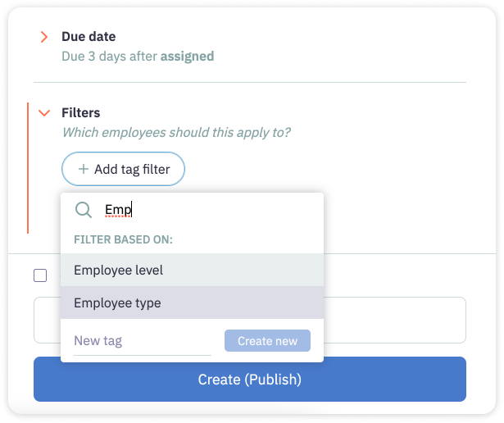Viewport: 504px width, 423px height.
Task: Focus the New tag input field
Action: pos(143,341)
